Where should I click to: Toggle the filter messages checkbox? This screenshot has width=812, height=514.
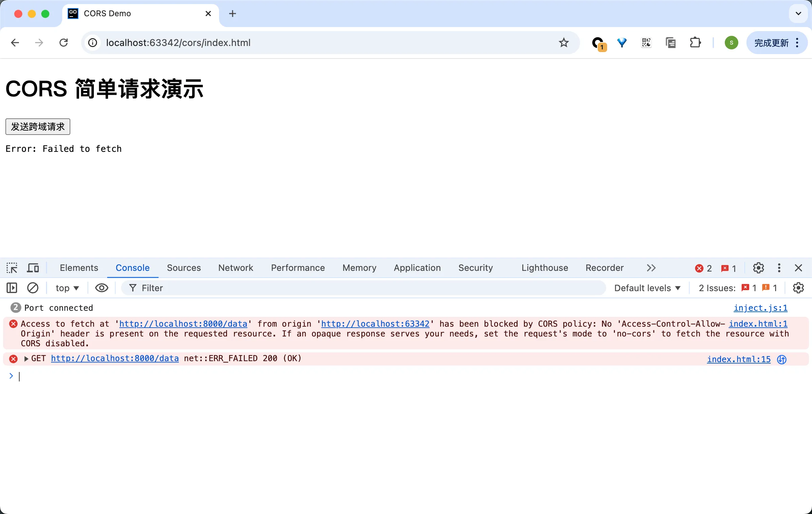click(x=102, y=288)
